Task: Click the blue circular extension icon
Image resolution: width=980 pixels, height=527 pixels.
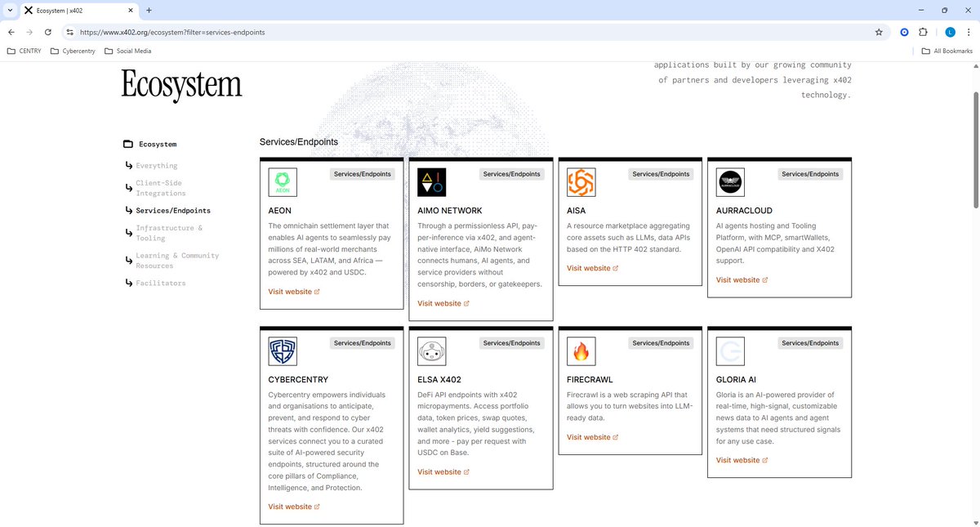Action: (904, 32)
